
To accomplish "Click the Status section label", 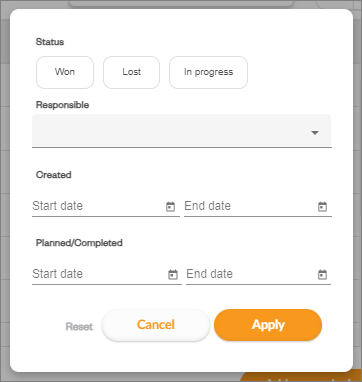I will (50, 42).
